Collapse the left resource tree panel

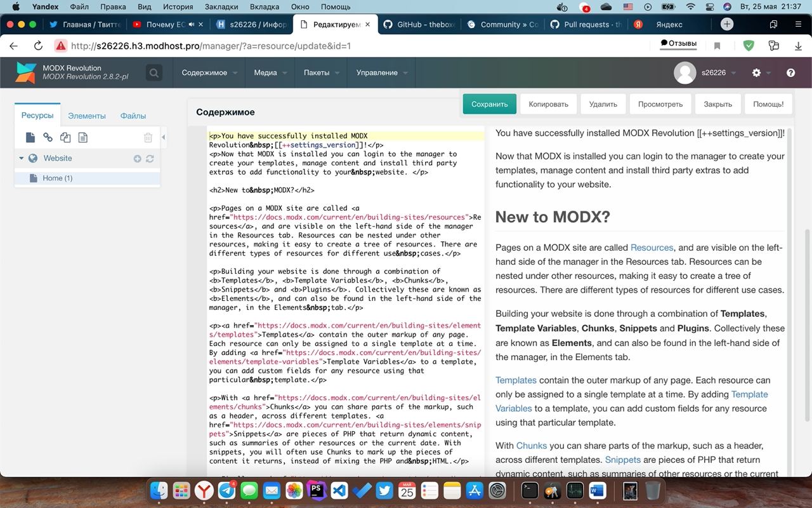(164, 137)
